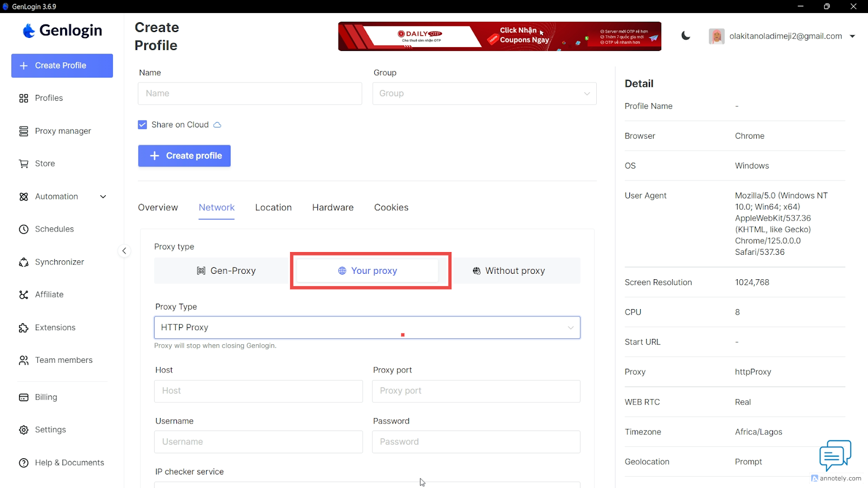
Task: Open the account menu dropdown arrow
Action: [x=852, y=36]
